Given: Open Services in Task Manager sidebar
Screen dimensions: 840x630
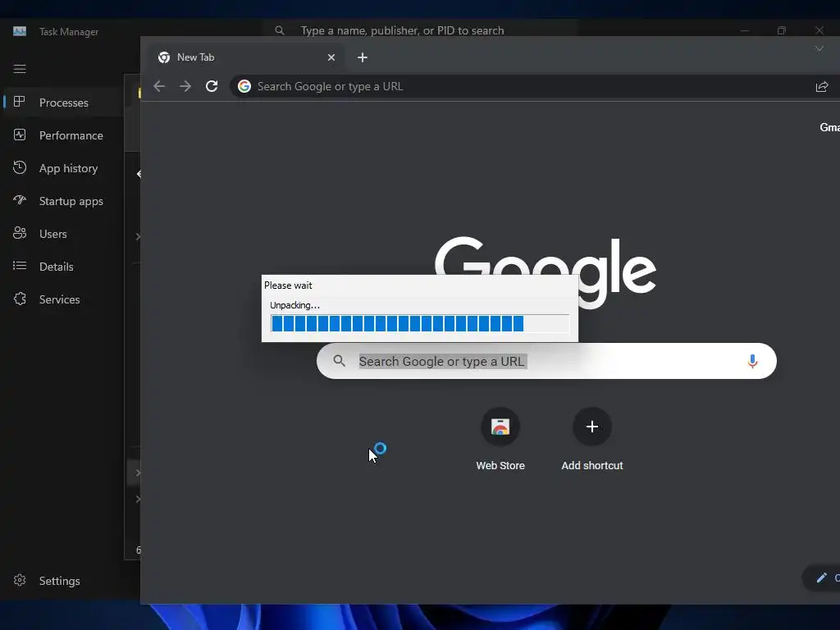Looking at the screenshot, I should 63,299.
